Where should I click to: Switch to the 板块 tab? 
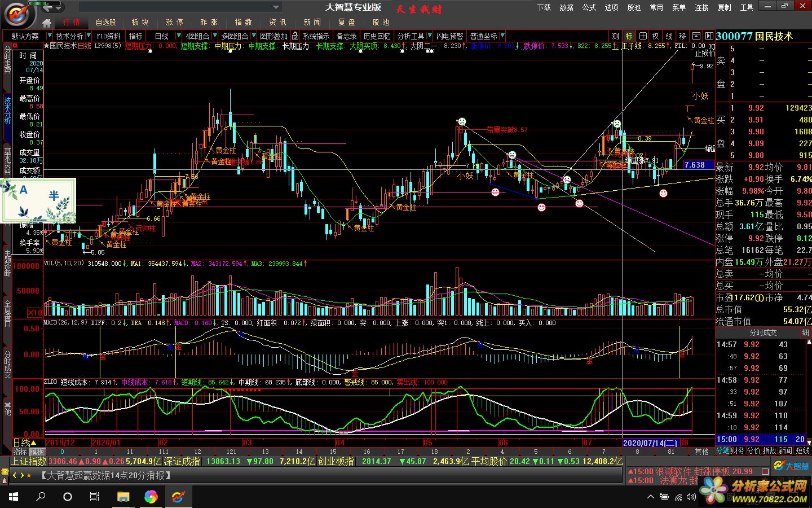pyautogui.click(x=140, y=23)
